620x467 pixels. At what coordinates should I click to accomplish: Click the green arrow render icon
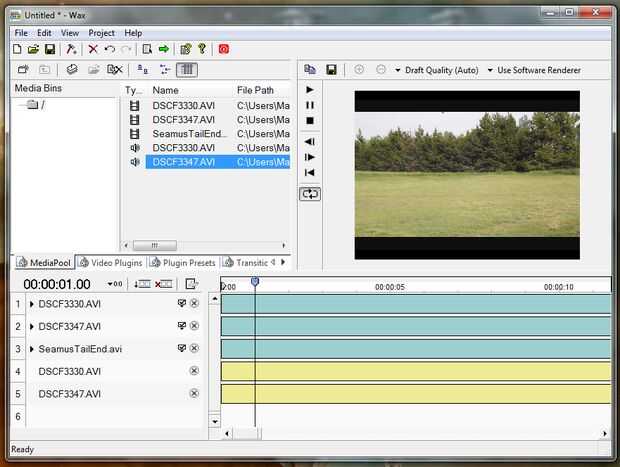pos(164,49)
